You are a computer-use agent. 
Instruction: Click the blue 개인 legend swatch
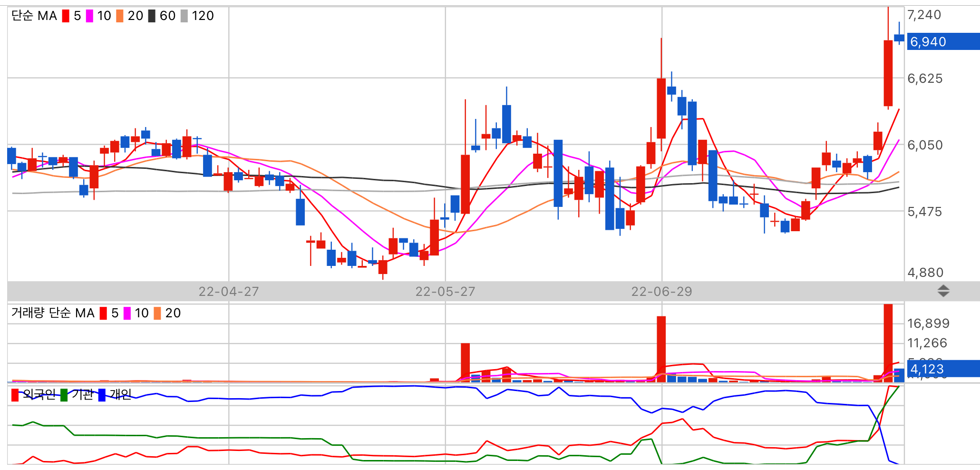(102, 395)
